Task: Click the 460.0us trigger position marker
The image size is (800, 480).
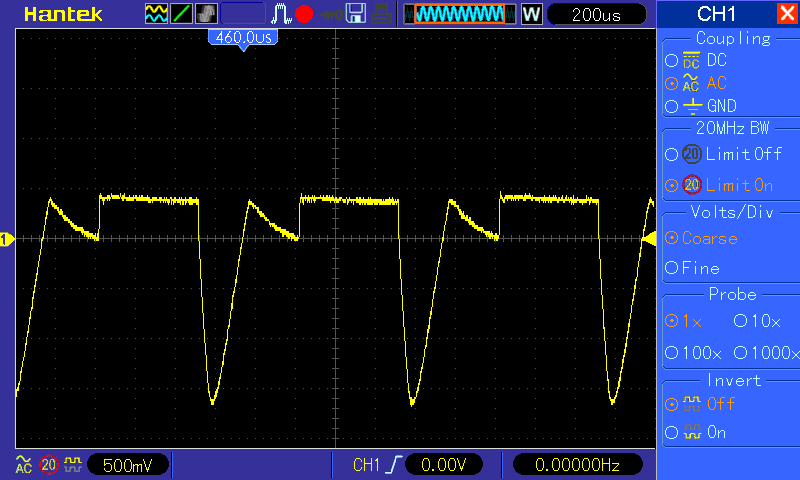Action: click(243, 39)
